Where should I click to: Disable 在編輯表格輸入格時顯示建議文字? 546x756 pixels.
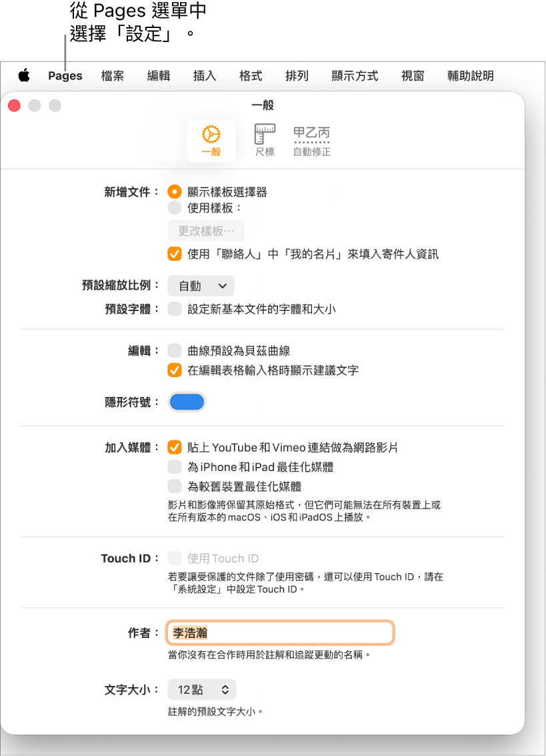click(x=175, y=369)
